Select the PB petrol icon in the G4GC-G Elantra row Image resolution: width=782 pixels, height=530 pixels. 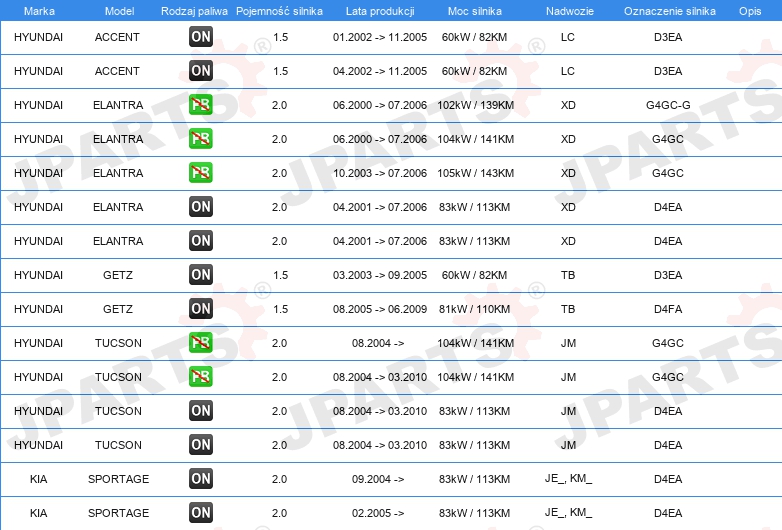tap(200, 105)
